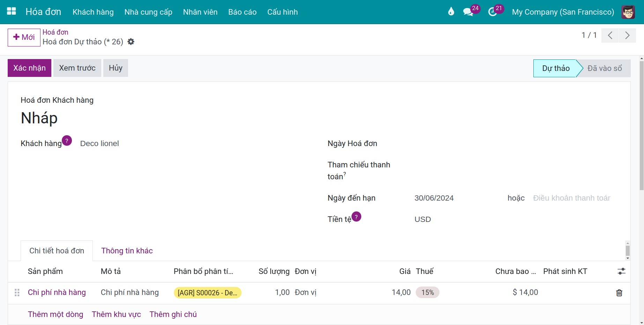This screenshot has height=325, width=644.
Task: Click Thêm ghi chú link
Action: [173, 314]
